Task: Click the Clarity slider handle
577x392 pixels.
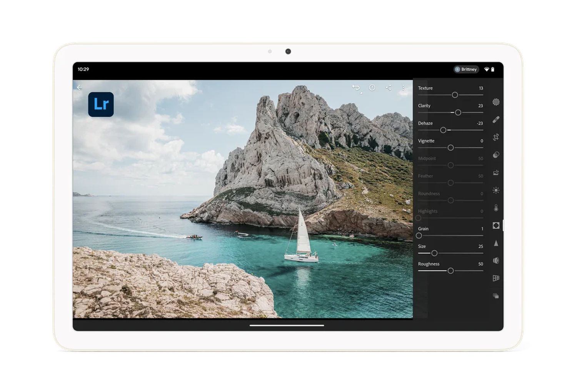Action: [458, 113]
